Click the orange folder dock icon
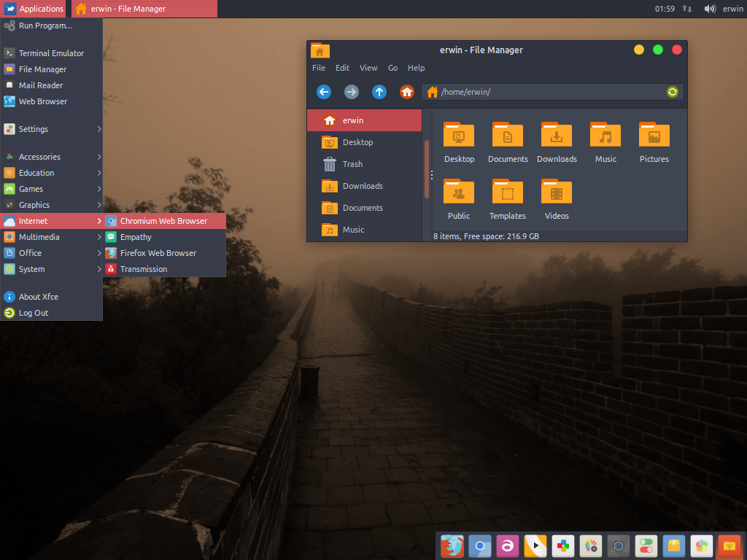The height and width of the screenshot is (560, 747). 729,545
